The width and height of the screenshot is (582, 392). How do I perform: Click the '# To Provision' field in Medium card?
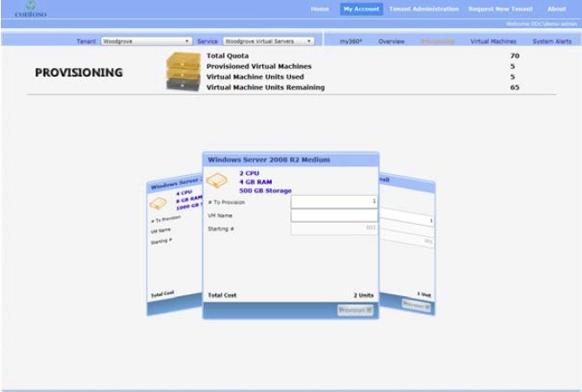[334, 201]
